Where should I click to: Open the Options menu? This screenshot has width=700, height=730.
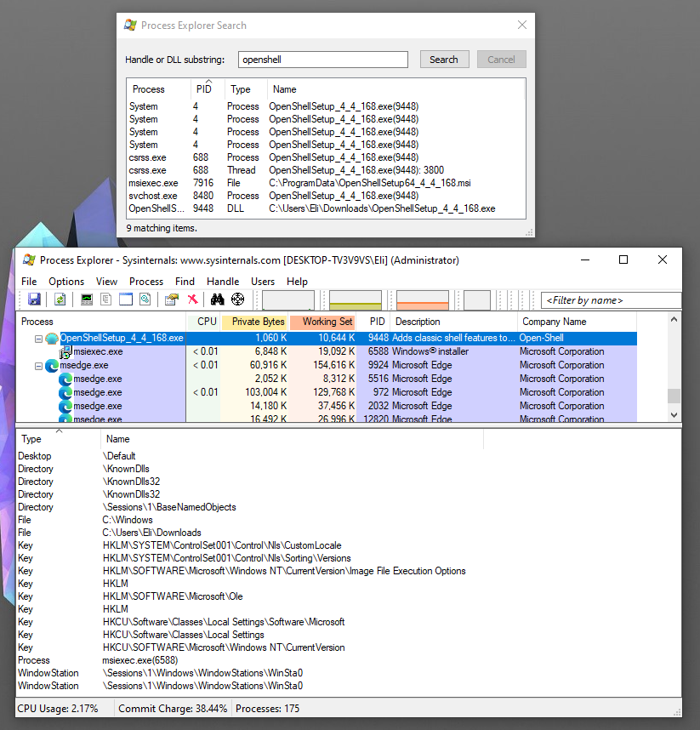pos(66,282)
